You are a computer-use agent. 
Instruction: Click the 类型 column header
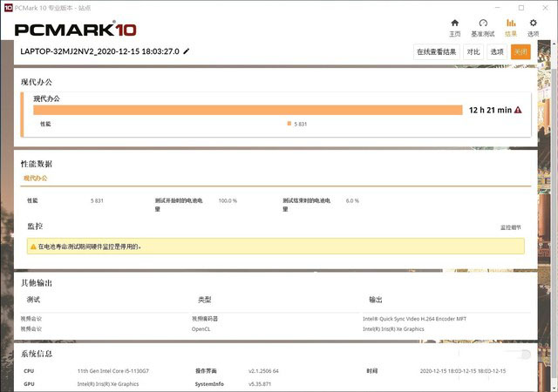(x=205, y=300)
